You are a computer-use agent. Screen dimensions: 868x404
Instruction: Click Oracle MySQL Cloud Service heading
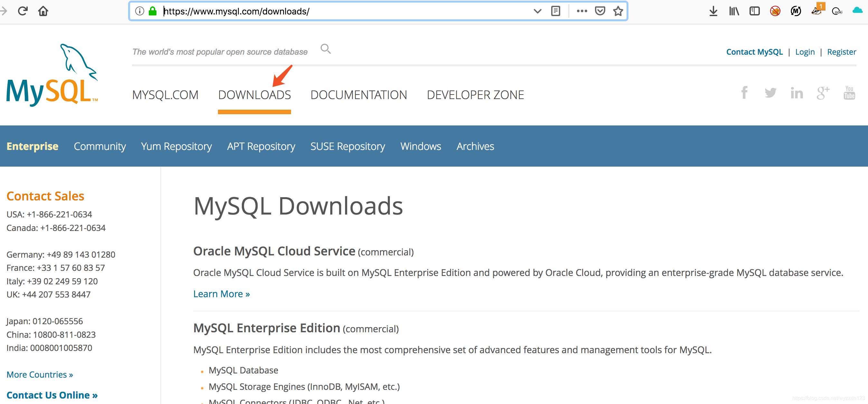274,251
